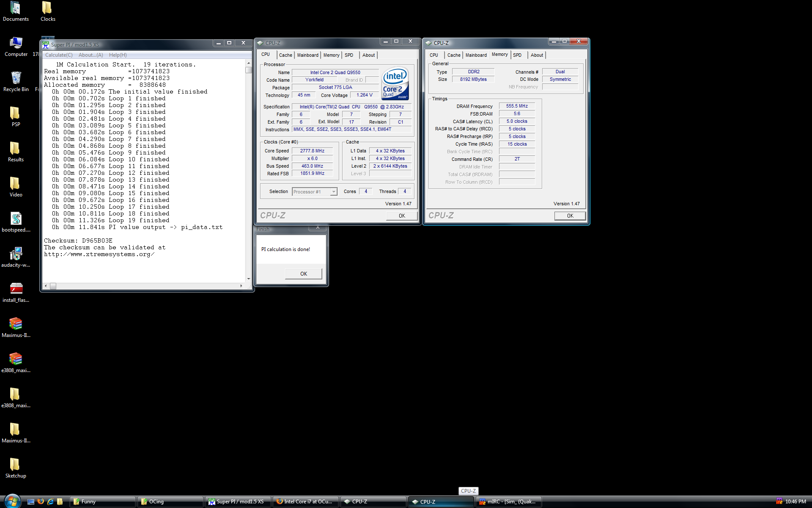Open the Maximus-II folder icon
This screenshot has width=812, height=508.
tap(16, 433)
